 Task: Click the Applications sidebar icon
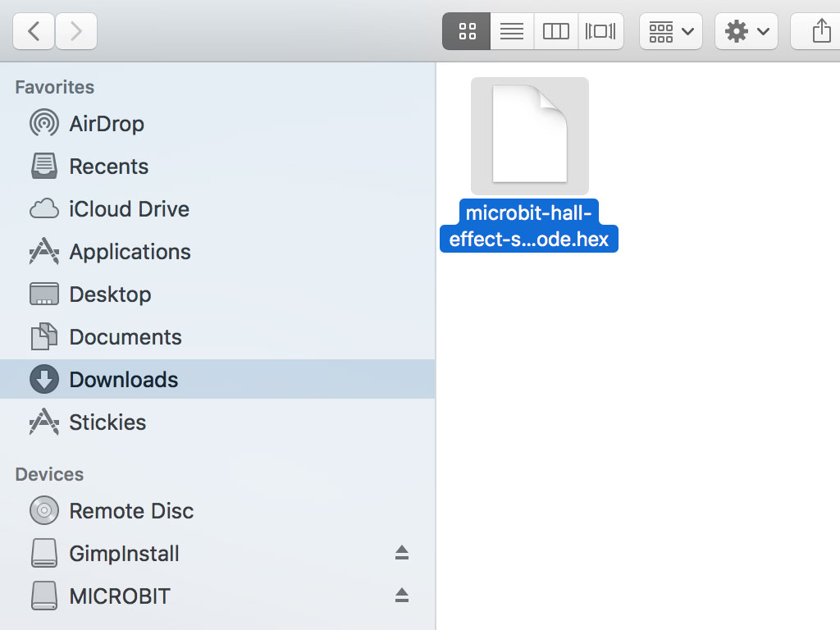(44, 251)
